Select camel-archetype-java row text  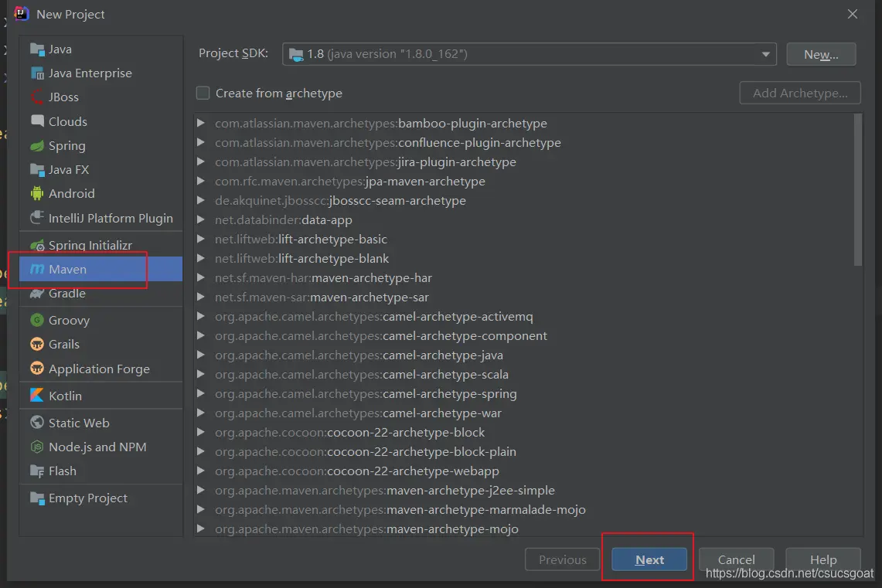pos(359,355)
